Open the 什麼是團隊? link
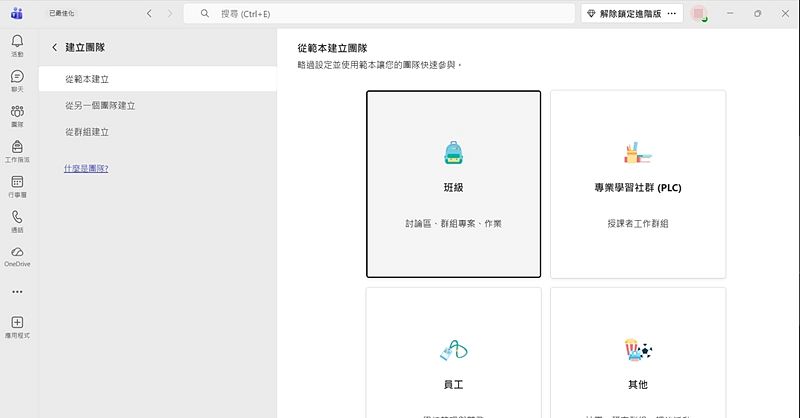The width and height of the screenshot is (800, 418). (x=86, y=168)
